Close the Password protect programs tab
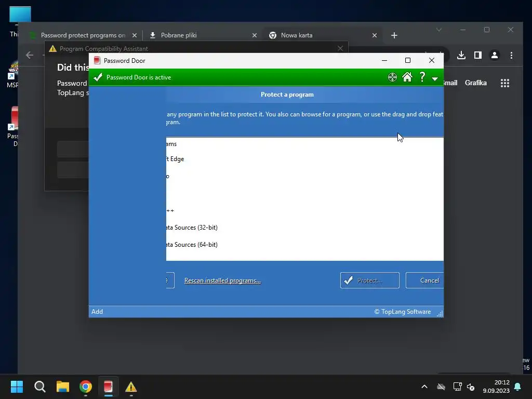Screen dimensions: 532x399 (135, 35)
